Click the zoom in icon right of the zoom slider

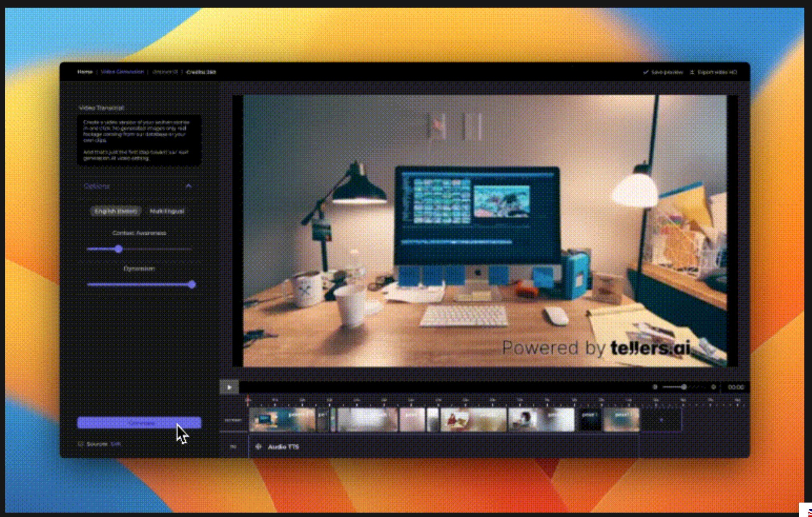pyautogui.click(x=713, y=387)
